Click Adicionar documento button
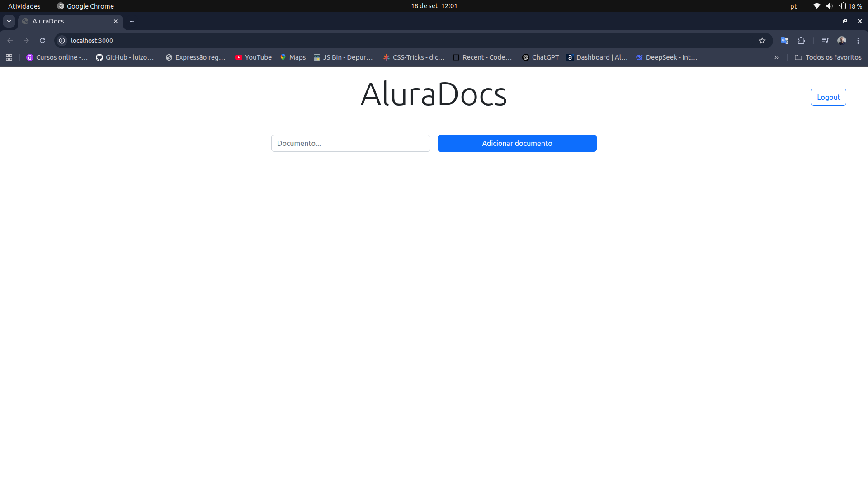This screenshot has width=868, height=488. click(x=517, y=143)
